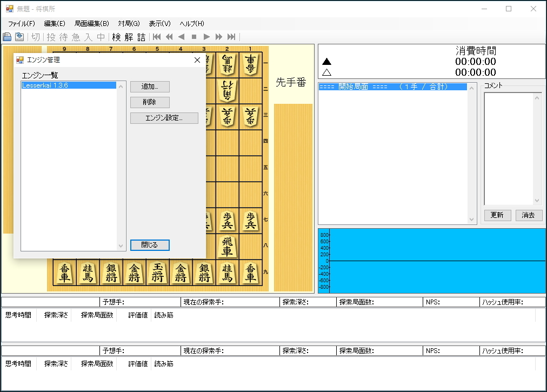The height and width of the screenshot is (392, 547).
Task: Close the engine manager with 閉じる
Action: pyautogui.click(x=149, y=245)
